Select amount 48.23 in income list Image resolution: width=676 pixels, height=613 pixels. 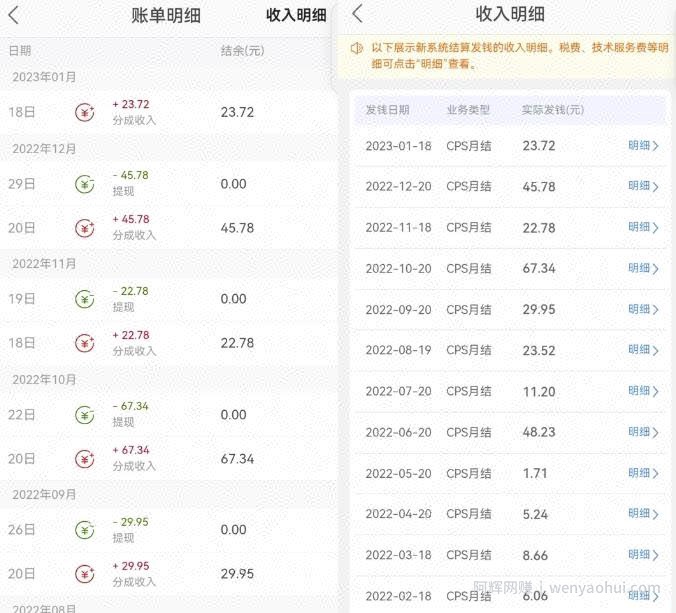pos(539,432)
